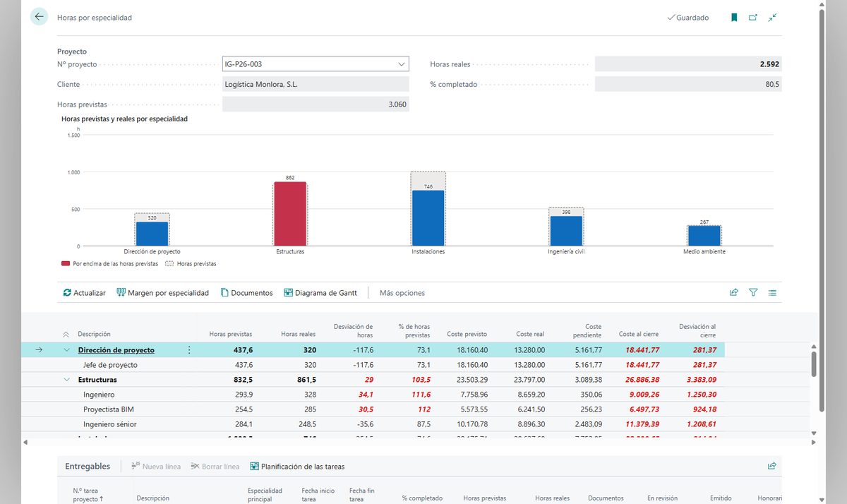Click the share icon in Entregables section
Image resolution: width=847 pixels, height=504 pixels.
(x=772, y=466)
